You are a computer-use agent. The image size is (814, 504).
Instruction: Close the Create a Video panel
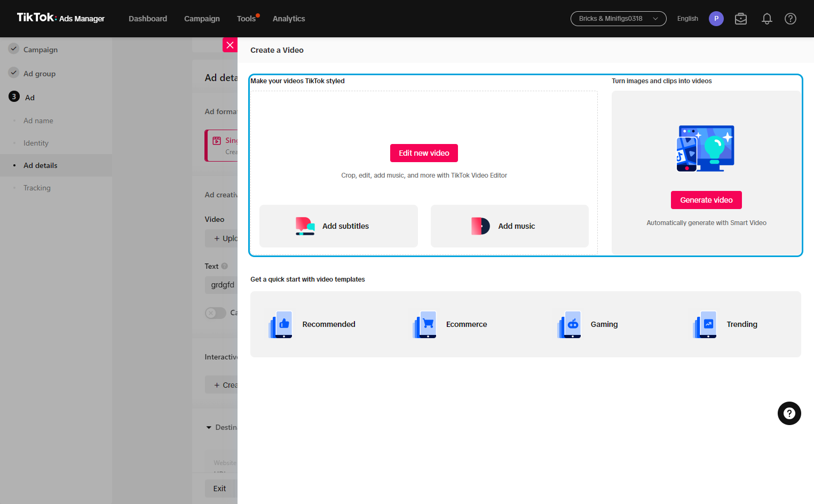230,45
